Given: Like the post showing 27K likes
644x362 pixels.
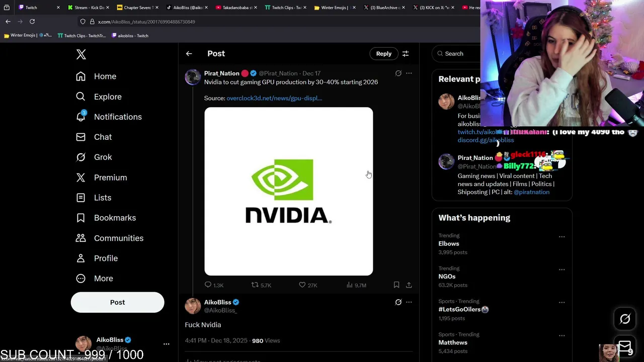Looking at the screenshot, I should [308, 285].
